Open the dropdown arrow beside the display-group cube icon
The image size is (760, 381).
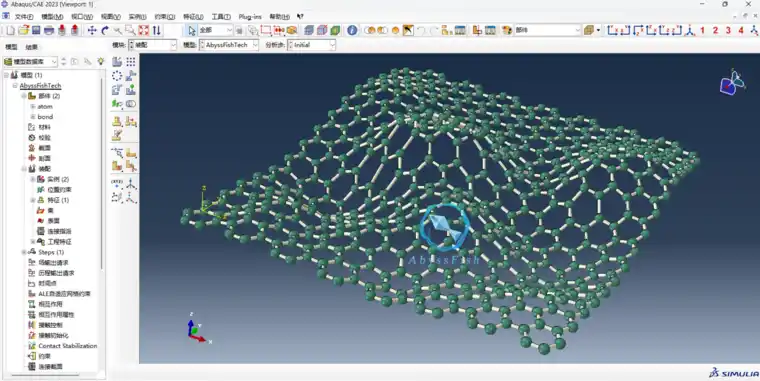[x=599, y=31]
